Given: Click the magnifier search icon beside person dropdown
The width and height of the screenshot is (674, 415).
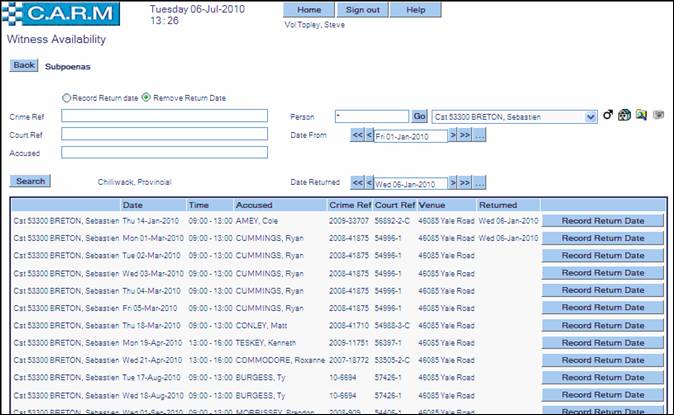Looking at the screenshot, I should (641, 116).
